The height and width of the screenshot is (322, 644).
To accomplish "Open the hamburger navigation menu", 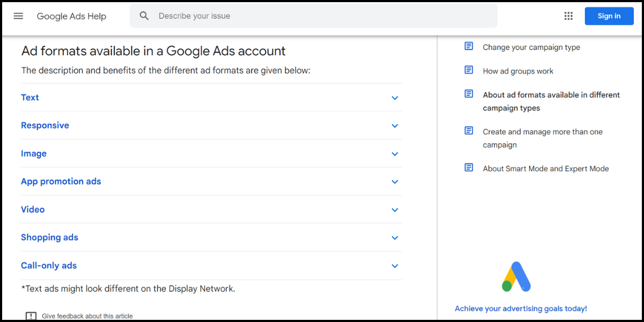I will (18, 16).
